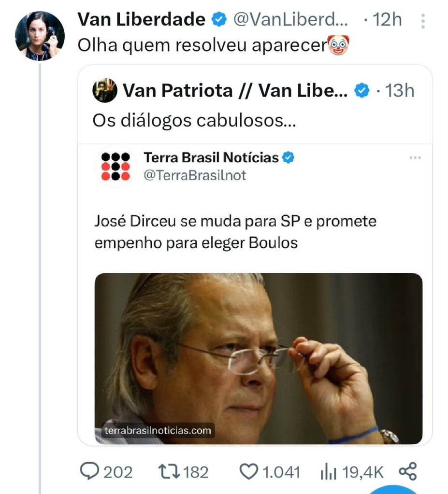The image size is (448, 494).
Task: Click Van Patriota's small avatar
Action: pos(104,90)
